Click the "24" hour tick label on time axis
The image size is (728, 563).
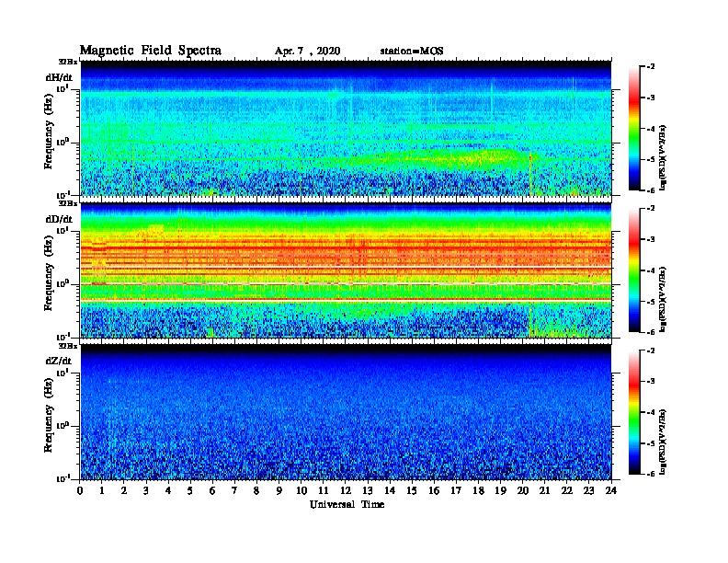pos(611,490)
